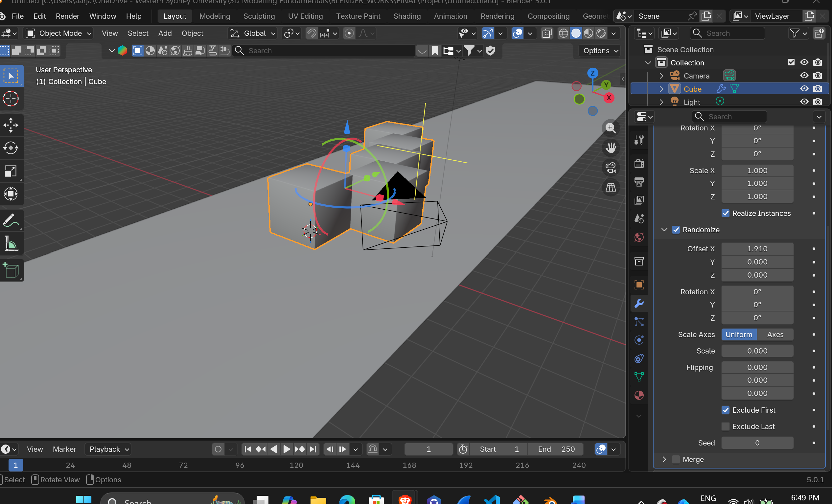
Task: Hide the Cube in viewport via eye icon
Action: pyautogui.click(x=804, y=89)
